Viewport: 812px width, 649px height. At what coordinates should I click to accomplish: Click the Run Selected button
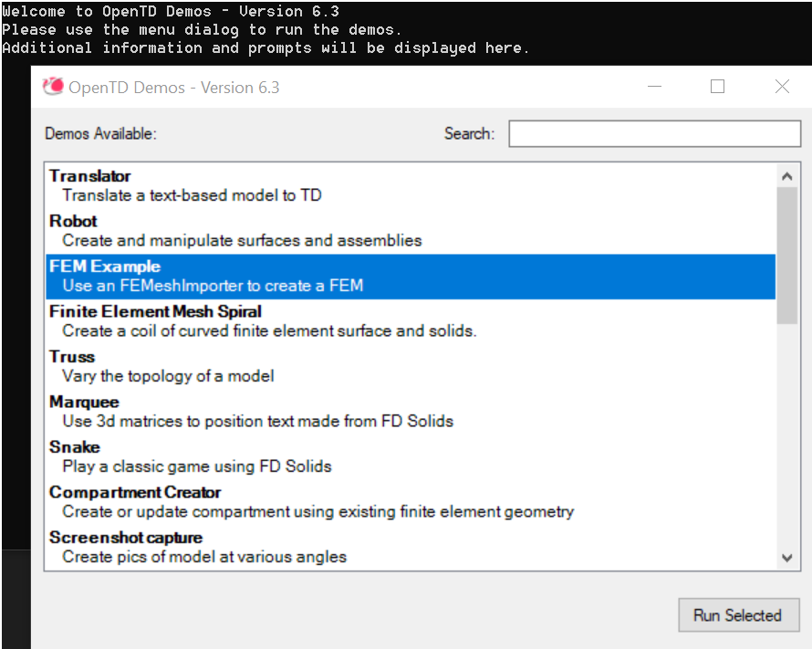tap(739, 615)
